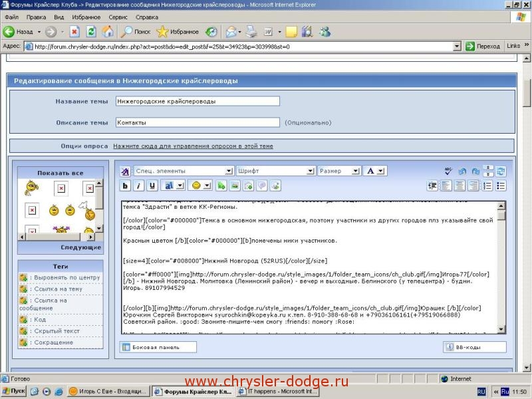Screen dimensions: 532x399
Task: Click the spell check ABC icon
Action: pos(448,171)
